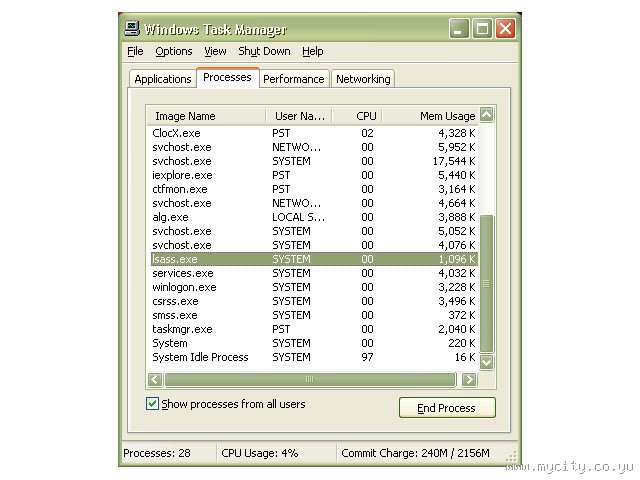The width and height of the screenshot is (640, 480).
Task: Minimize the Task Manager window
Action: [x=458, y=29]
